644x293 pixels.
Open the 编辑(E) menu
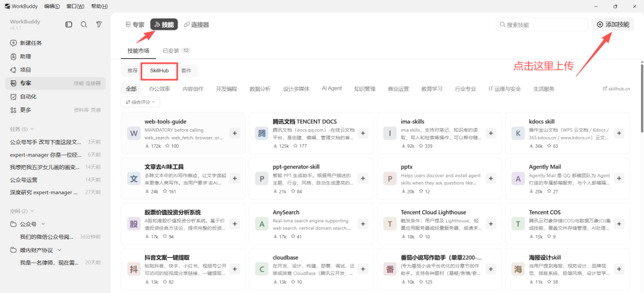[52, 6]
